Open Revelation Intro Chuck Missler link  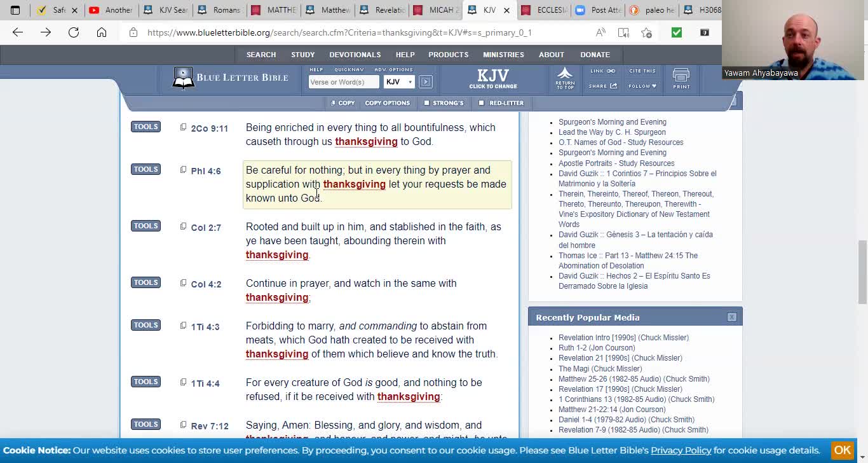point(623,338)
